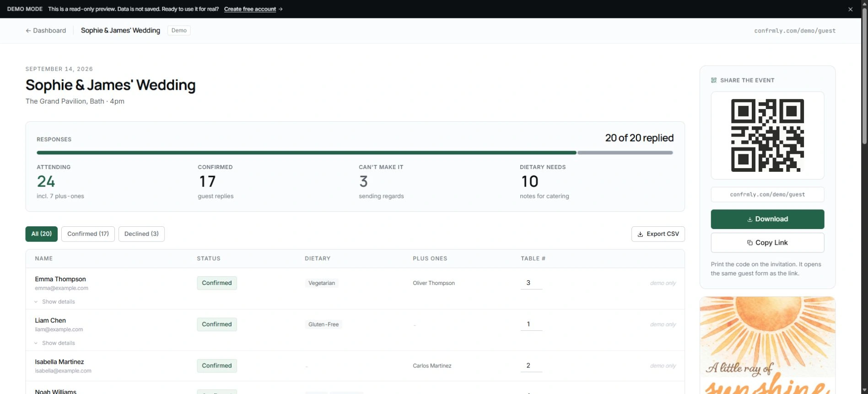Click Isabella Martinez's name
868x394 pixels.
tap(59, 361)
